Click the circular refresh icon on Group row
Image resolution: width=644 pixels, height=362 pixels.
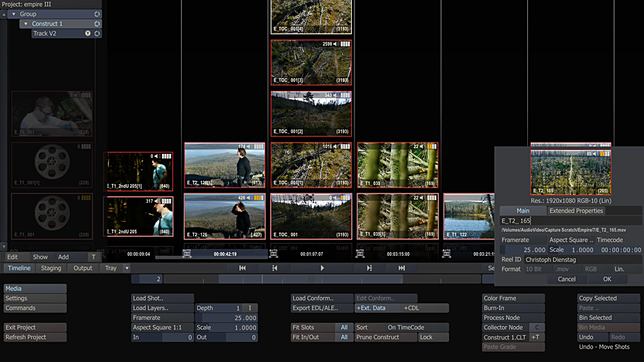[x=97, y=14]
